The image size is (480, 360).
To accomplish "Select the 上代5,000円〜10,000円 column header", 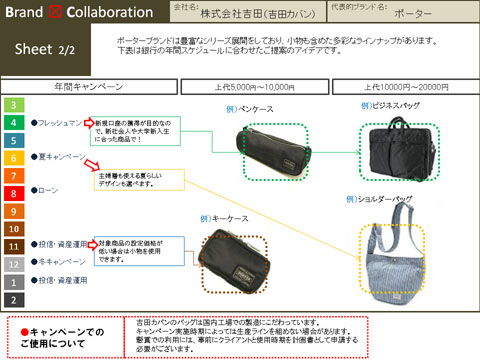I will click(255, 87).
